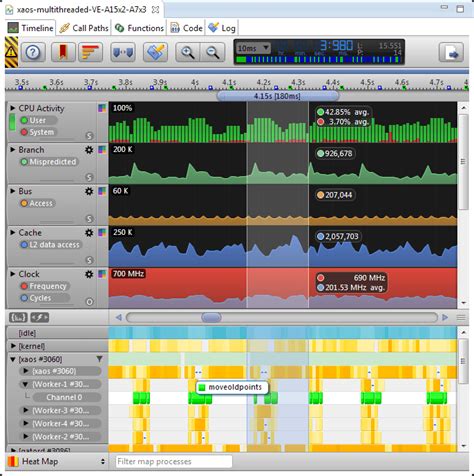Switch to the Functions tab

pyautogui.click(x=139, y=28)
